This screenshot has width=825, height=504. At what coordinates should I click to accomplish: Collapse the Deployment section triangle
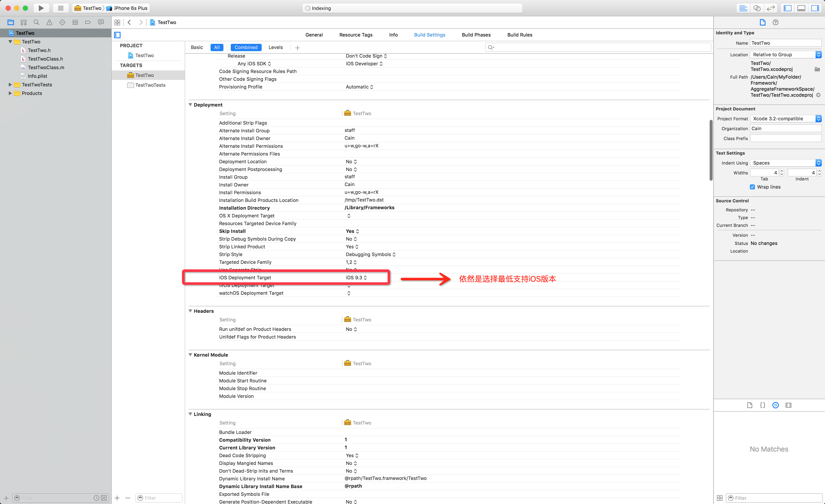(x=191, y=105)
